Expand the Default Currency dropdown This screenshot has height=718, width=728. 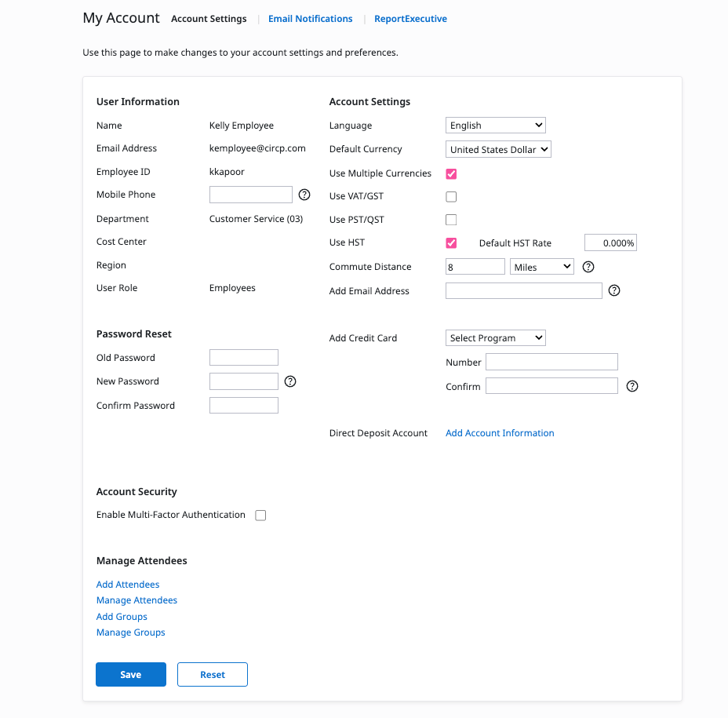(x=498, y=149)
